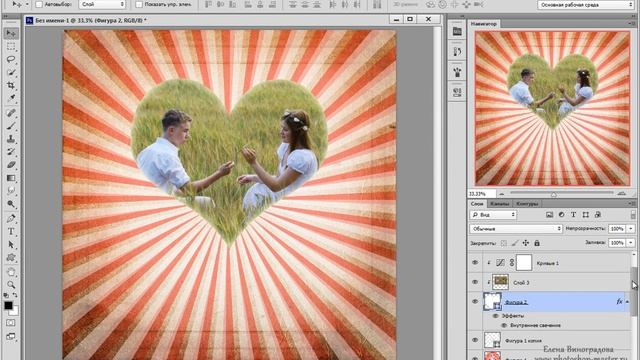Select the Horizontal Type tool
The height and width of the screenshot is (360, 640).
coord(11,231)
